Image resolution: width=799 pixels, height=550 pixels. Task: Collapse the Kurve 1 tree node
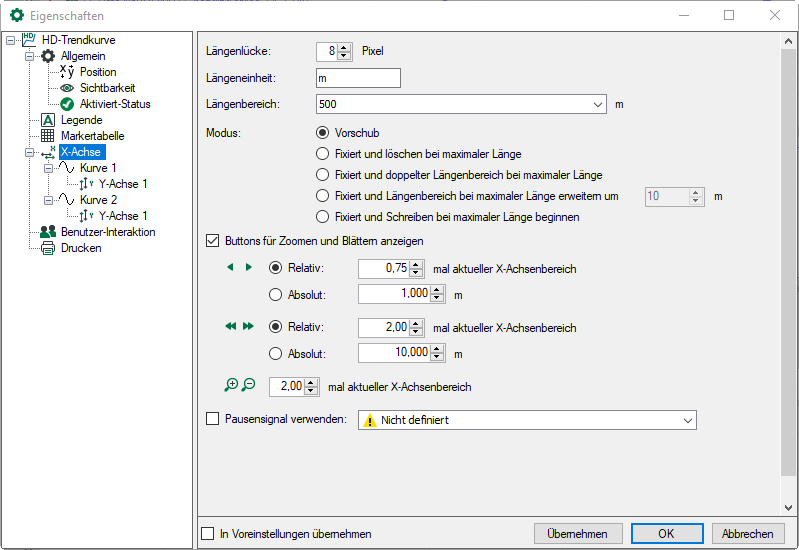[x=47, y=168]
